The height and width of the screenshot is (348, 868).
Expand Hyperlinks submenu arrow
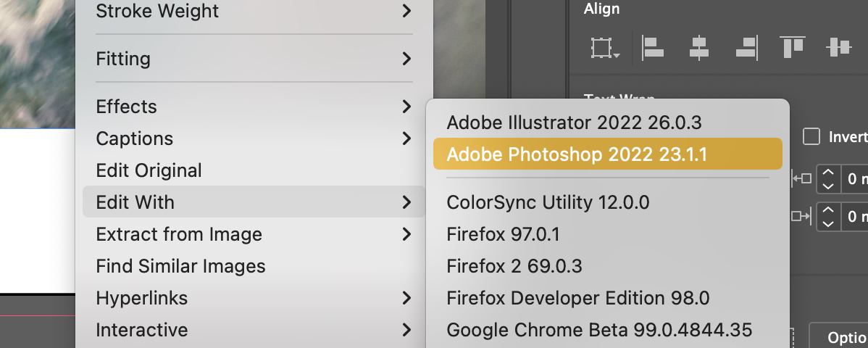point(407,298)
